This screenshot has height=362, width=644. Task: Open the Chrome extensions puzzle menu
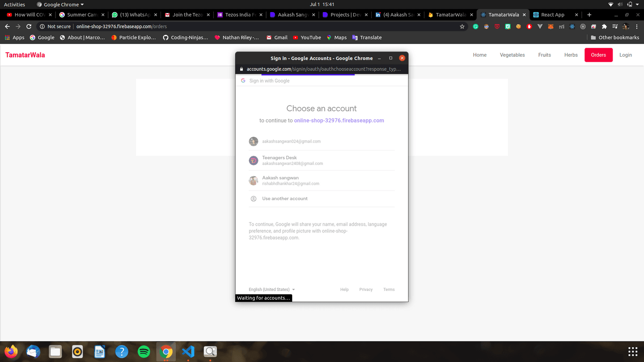(604, 26)
